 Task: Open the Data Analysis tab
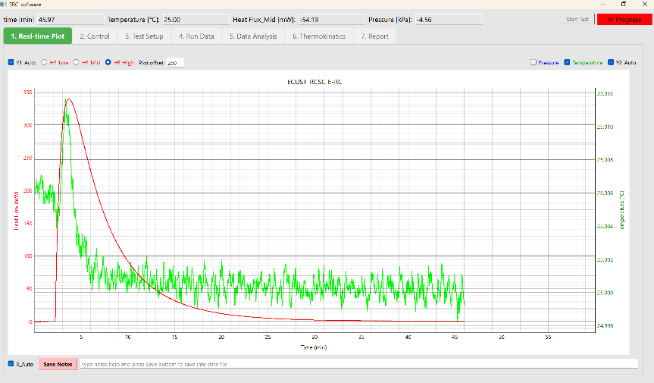(x=253, y=36)
